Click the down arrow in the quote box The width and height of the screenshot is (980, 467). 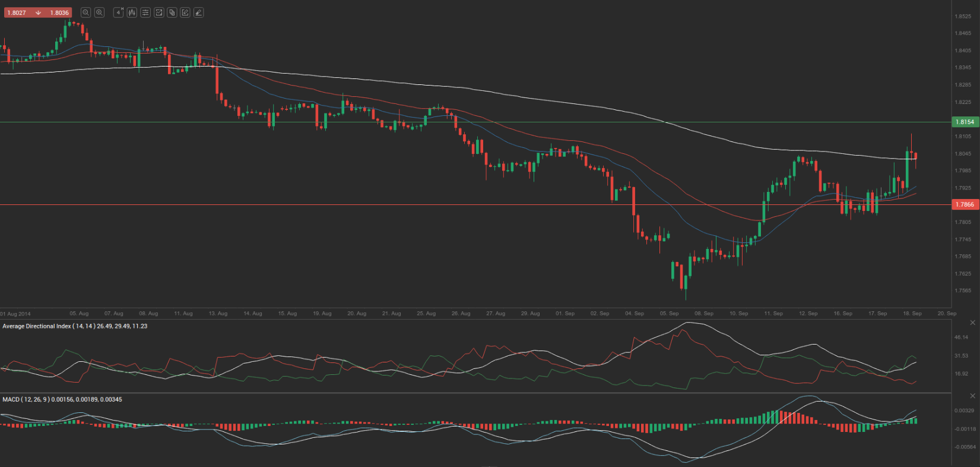click(38, 12)
